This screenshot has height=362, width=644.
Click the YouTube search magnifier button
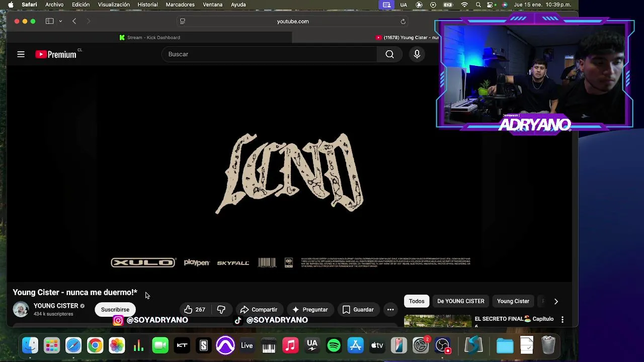[x=389, y=54]
